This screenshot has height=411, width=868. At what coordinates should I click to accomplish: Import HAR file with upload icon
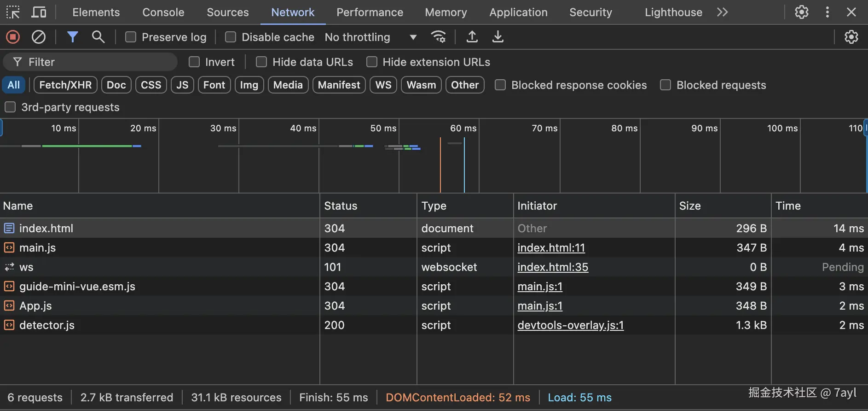pyautogui.click(x=472, y=37)
